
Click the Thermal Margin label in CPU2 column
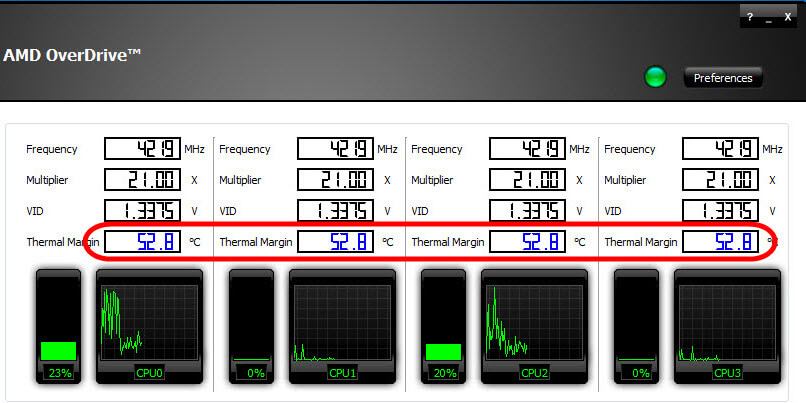[448, 242]
